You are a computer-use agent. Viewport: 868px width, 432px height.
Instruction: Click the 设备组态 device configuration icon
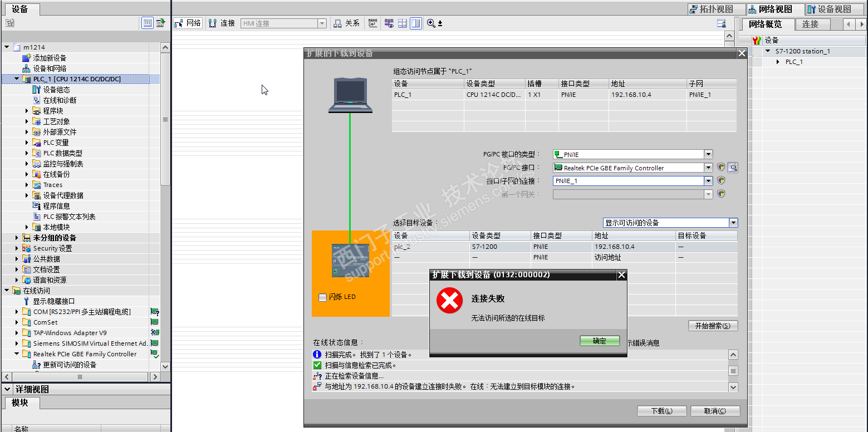pos(37,90)
